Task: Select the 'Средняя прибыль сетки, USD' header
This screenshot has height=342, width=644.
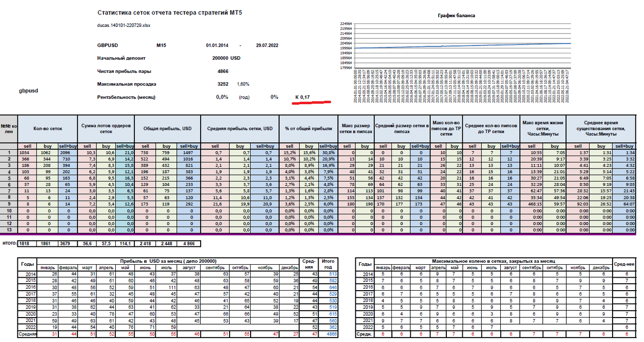Action: pos(239,128)
